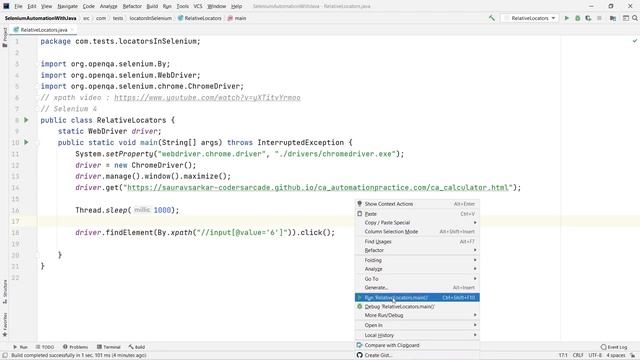Click run gutter icon beside class RelativeLocators
The image size is (640, 360).
(26, 120)
